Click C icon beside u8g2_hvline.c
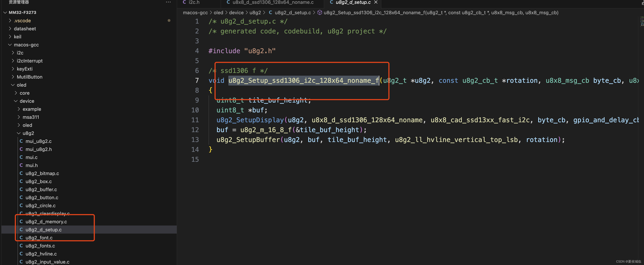Viewport: 644px width, 265px height. tap(21, 254)
